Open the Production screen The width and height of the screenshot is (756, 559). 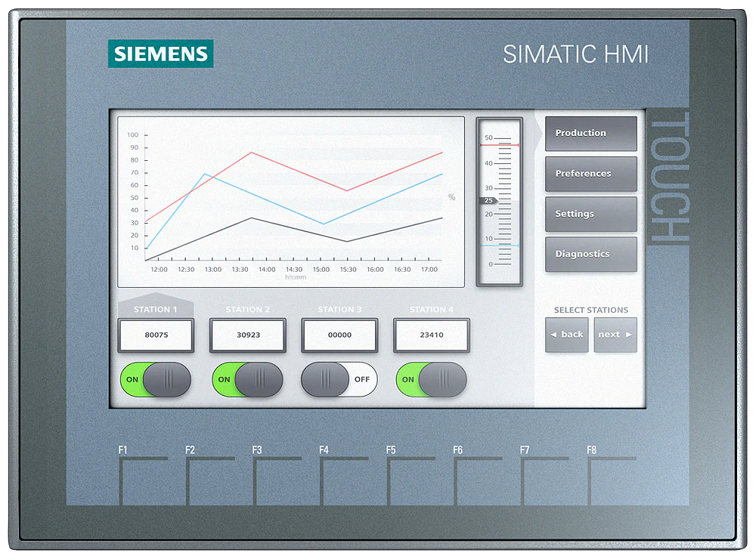(x=590, y=133)
